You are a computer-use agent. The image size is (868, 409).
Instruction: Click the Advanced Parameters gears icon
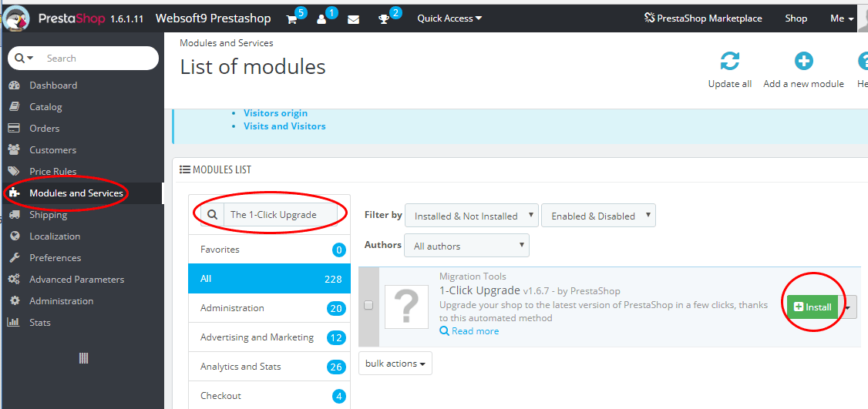15,280
